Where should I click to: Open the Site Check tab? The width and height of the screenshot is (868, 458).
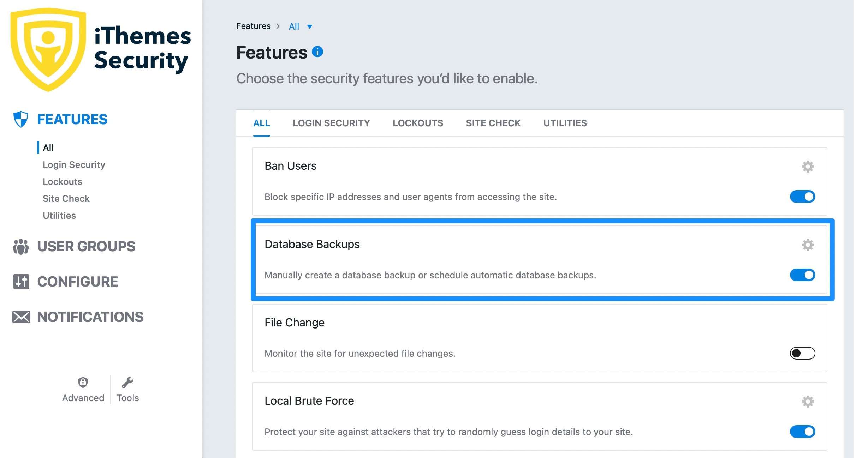493,123
